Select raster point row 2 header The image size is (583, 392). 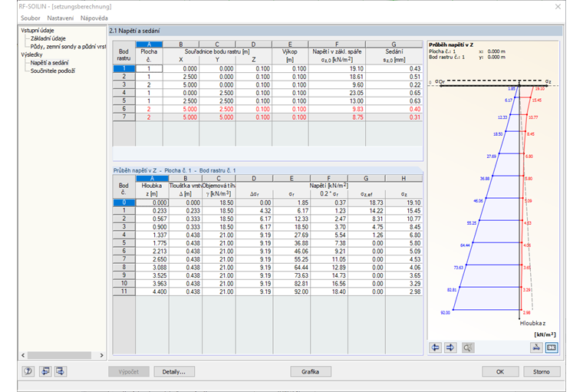124,77
